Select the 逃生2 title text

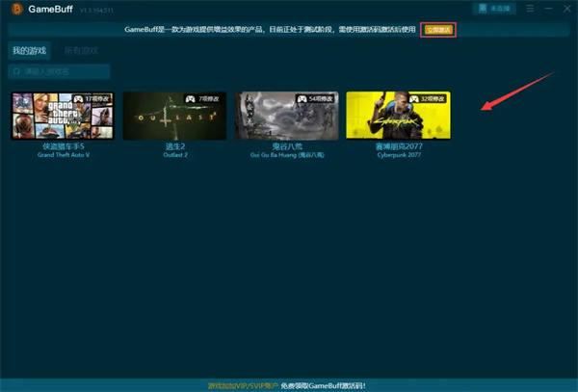pos(175,146)
